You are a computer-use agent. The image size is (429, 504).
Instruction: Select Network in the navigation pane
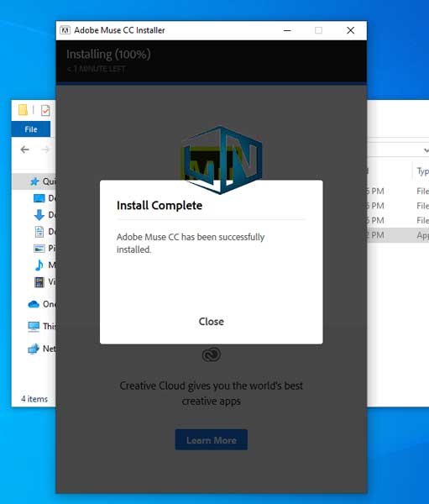click(x=41, y=349)
